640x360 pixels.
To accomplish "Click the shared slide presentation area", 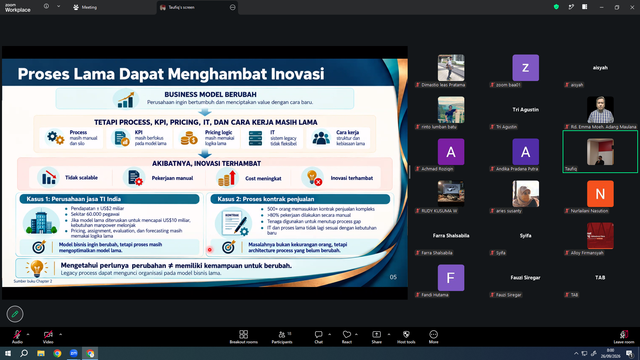I will 205,173.
